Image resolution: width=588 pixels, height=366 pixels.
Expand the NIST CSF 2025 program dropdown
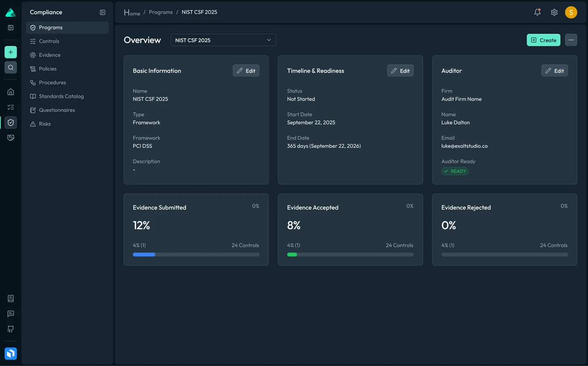pyautogui.click(x=223, y=40)
